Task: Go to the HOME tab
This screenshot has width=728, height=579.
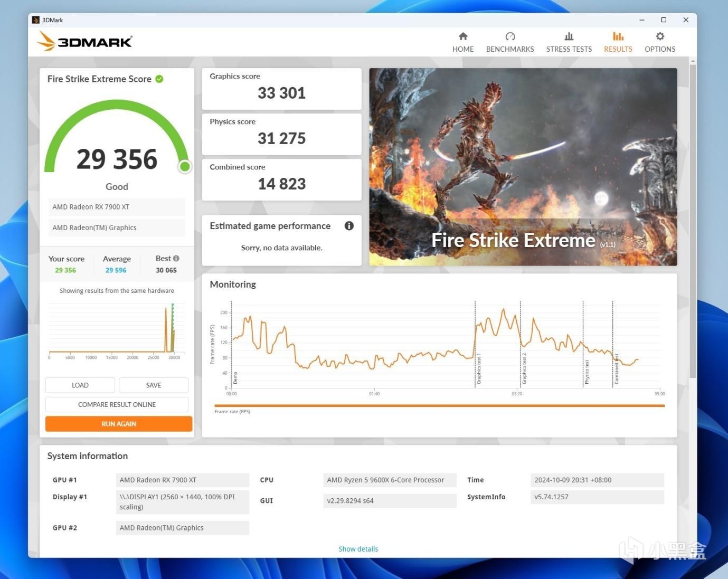Action: (x=463, y=42)
